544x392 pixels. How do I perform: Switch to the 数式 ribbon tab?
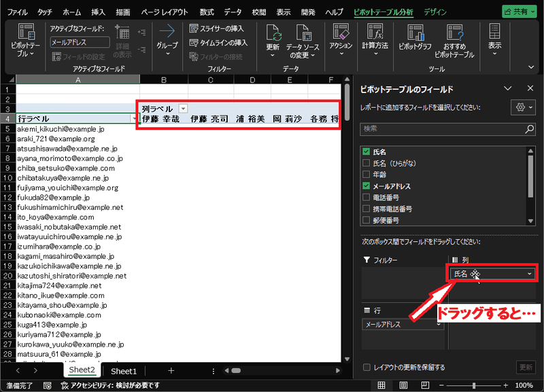(207, 12)
